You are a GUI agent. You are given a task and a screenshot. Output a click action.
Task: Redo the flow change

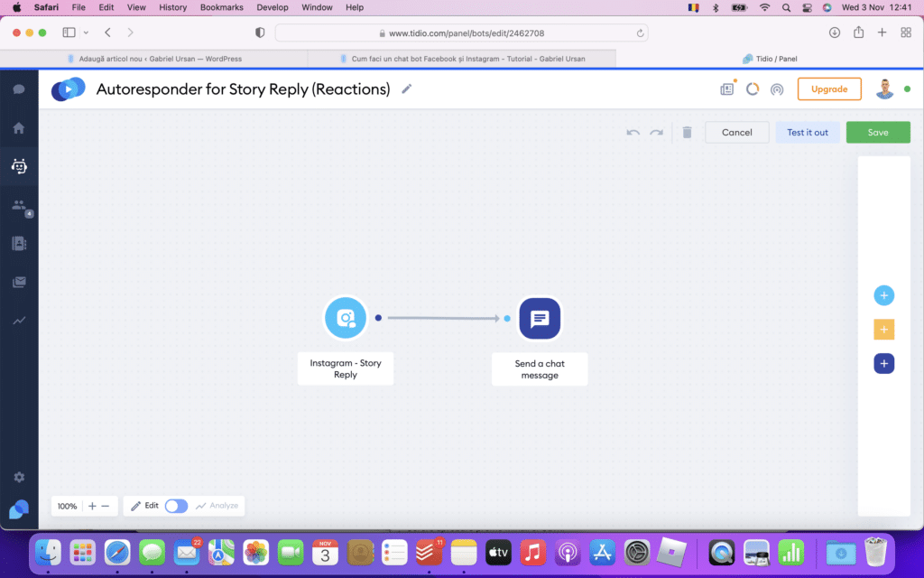(657, 133)
